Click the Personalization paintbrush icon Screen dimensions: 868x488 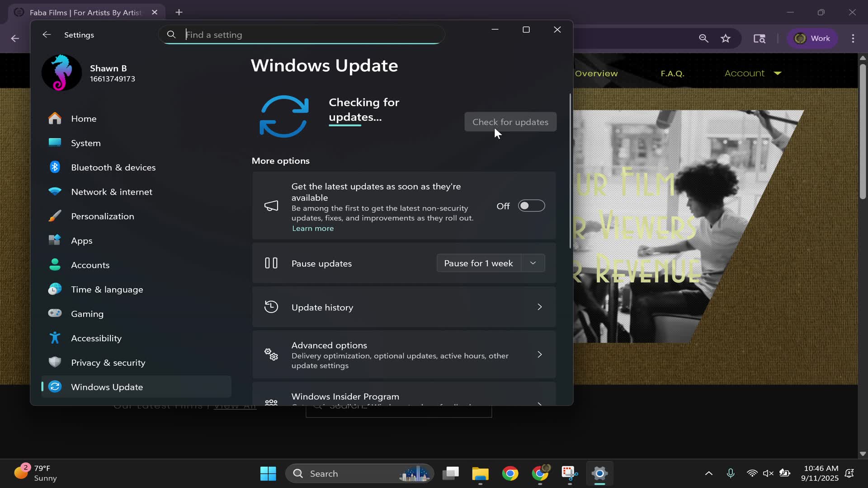click(55, 216)
